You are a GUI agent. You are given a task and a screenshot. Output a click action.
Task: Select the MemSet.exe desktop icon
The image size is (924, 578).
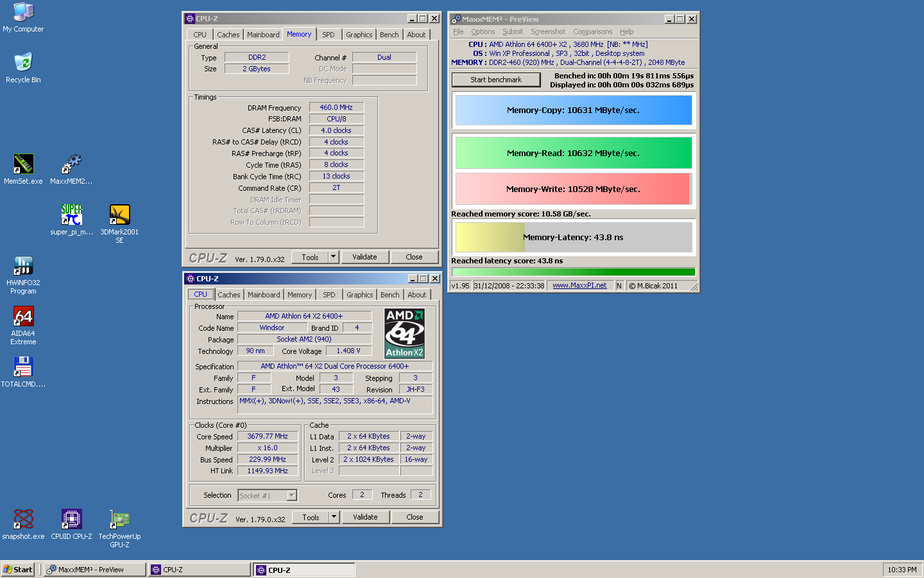click(x=23, y=164)
